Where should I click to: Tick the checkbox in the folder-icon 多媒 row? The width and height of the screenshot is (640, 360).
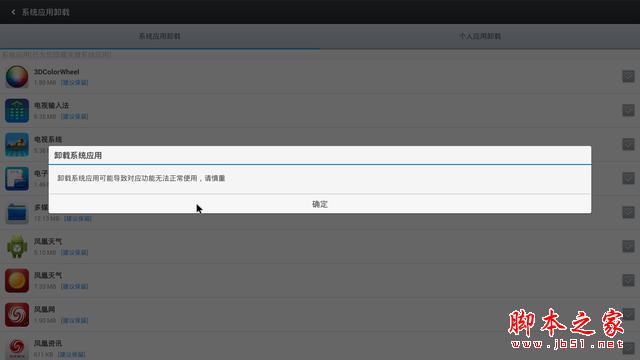pos(628,212)
